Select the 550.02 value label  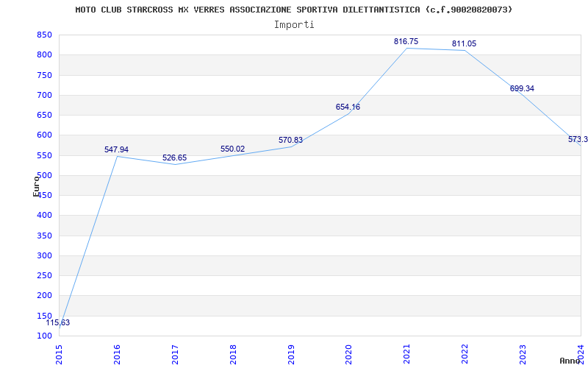point(232,149)
